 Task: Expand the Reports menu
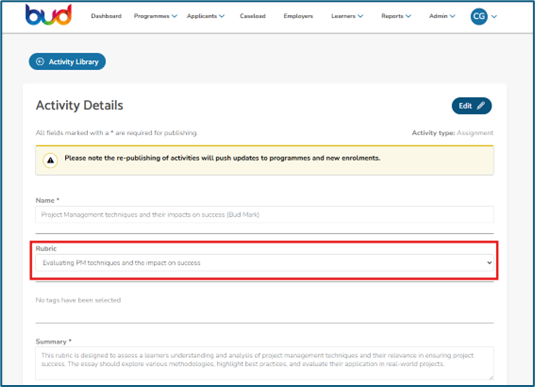396,16
